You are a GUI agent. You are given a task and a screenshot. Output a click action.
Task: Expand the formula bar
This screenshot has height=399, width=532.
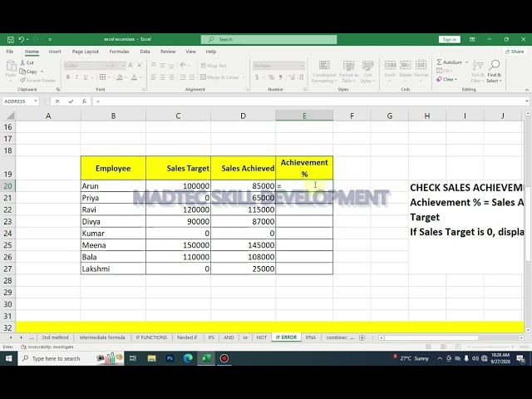pos(526,101)
